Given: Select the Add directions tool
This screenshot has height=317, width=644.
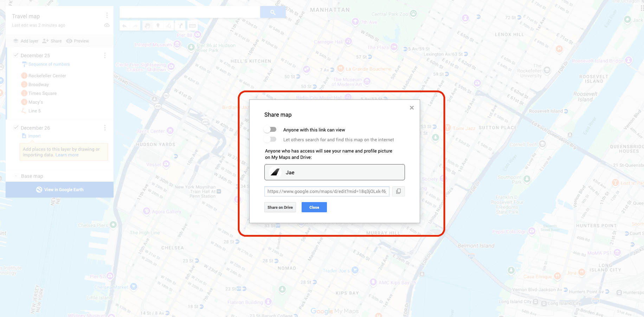Looking at the screenshot, I should point(180,26).
